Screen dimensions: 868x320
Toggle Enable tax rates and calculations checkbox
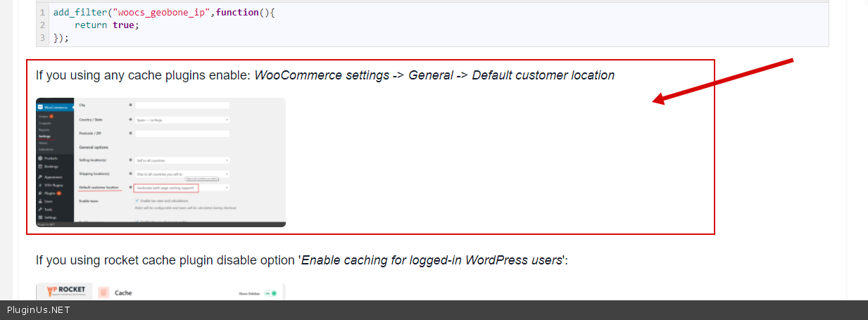[136, 201]
